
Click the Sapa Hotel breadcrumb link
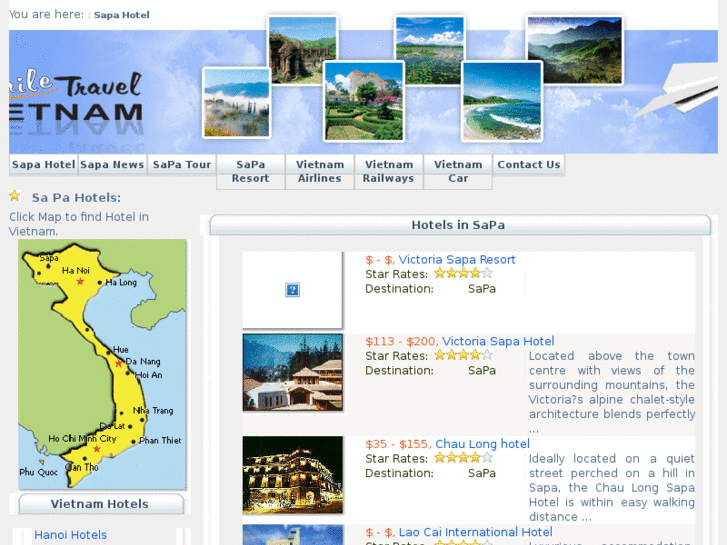[121, 15]
